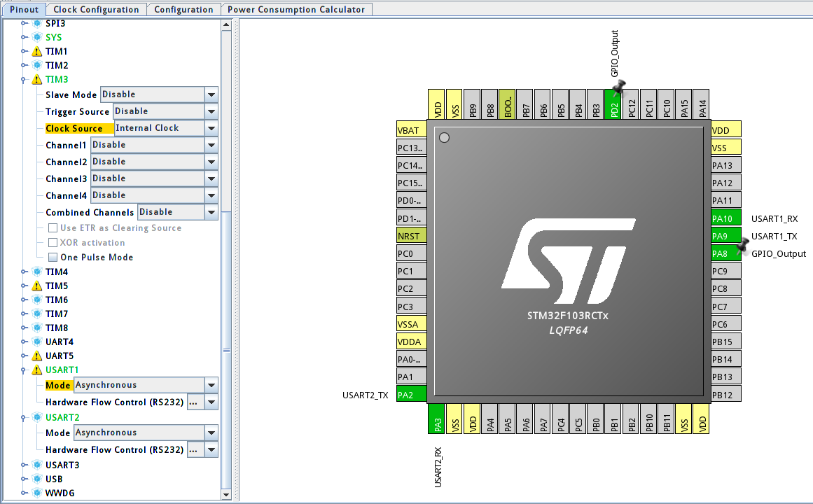Check the XOR activation box
Image resolution: width=813 pixels, height=504 pixels.
[53, 243]
